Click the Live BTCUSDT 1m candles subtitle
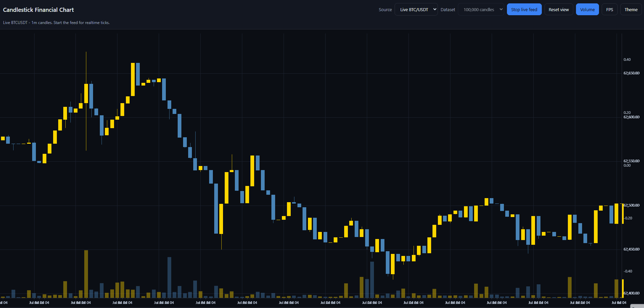 [x=56, y=23]
